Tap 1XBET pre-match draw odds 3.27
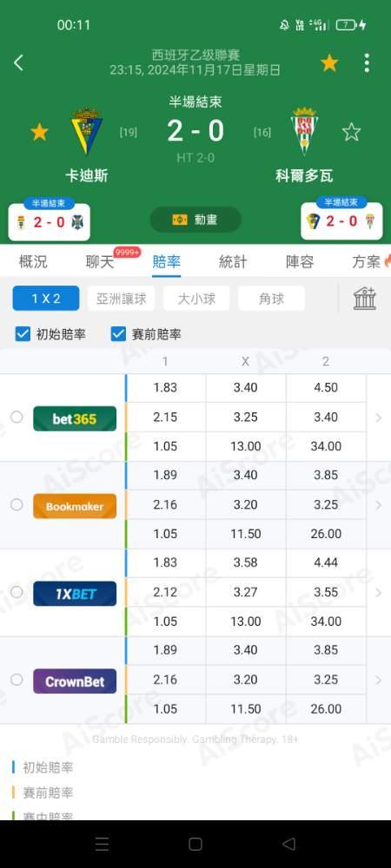The height and width of the screenshot is (868, 391). (x=245, y=592)
